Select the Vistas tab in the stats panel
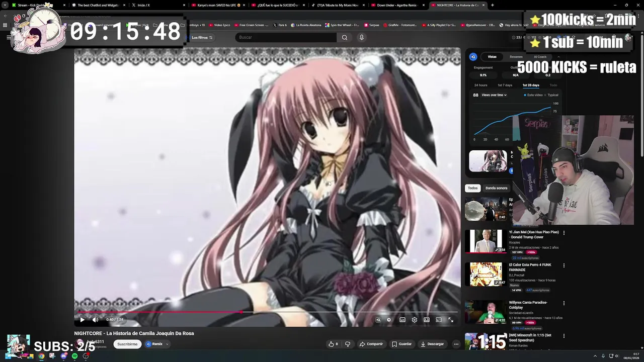 point(492,57)
